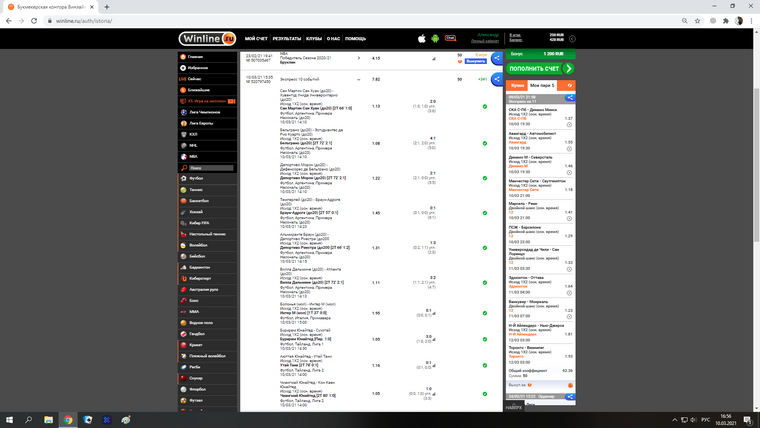
Task: Open clock icon for Авангард bet
Action: coord(570,149)
